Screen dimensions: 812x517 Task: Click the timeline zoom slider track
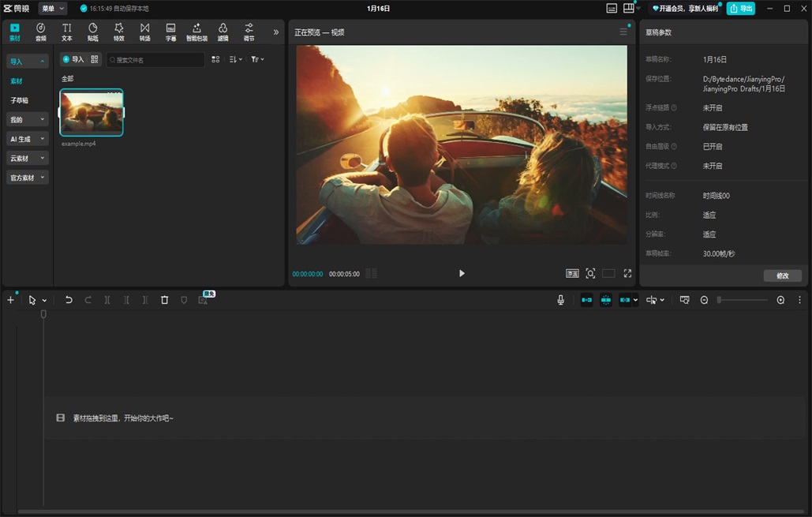click(x=742, y=300)
